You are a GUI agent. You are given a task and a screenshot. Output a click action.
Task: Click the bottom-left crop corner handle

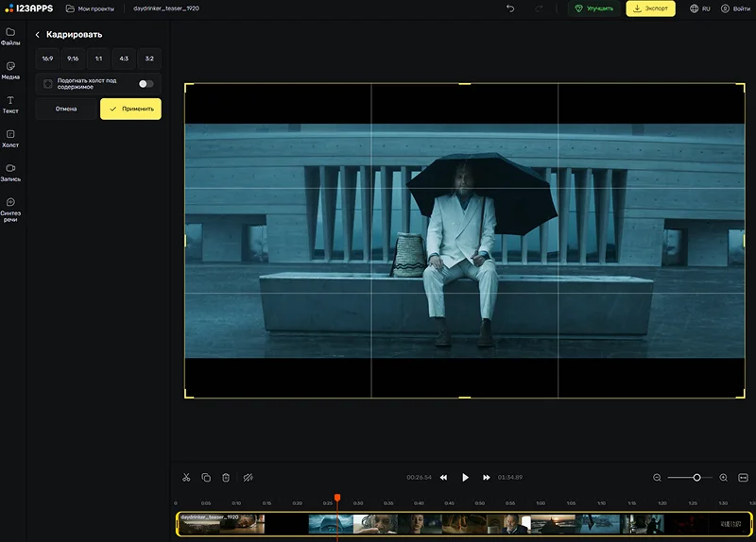coord(188,394)
